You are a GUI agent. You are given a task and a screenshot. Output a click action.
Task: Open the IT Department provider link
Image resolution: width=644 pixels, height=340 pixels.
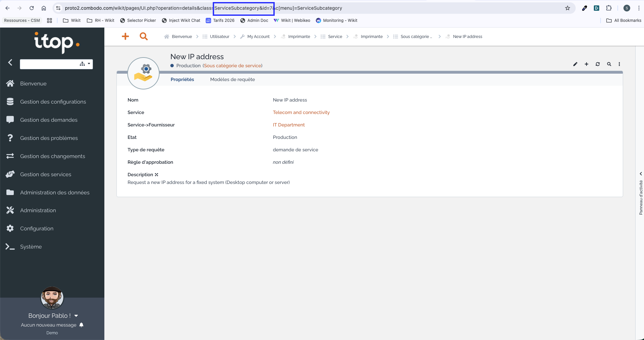coord(289,125)
